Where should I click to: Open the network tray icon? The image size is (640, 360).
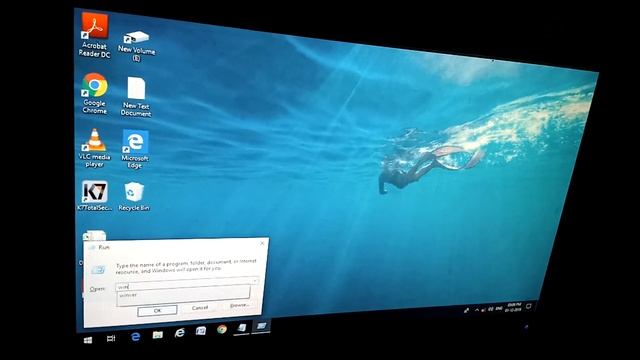(483, 310)
